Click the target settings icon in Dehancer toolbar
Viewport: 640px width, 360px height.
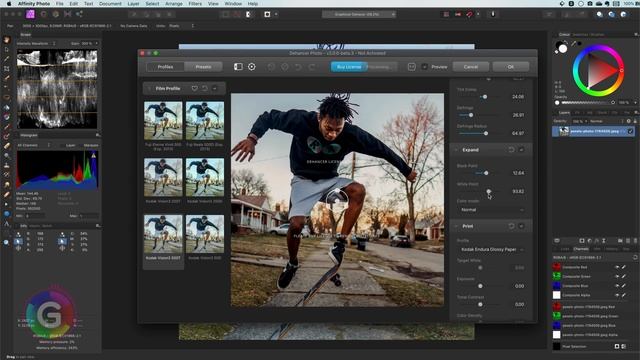[252, 67]
